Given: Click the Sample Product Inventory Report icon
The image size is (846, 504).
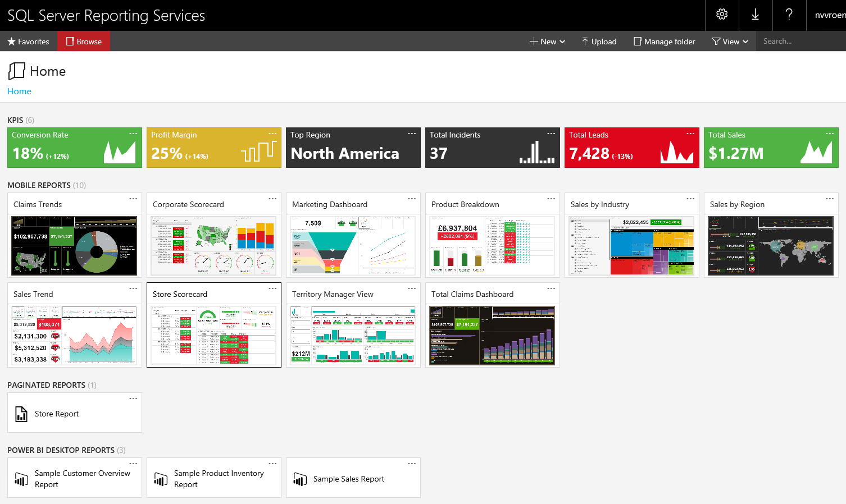Looking at the screenshot, I should (160, 479).
